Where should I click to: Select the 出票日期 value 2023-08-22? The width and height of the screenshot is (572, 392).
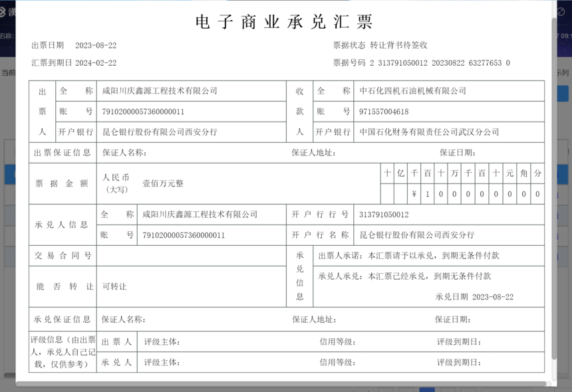click(x=96, y=46)
